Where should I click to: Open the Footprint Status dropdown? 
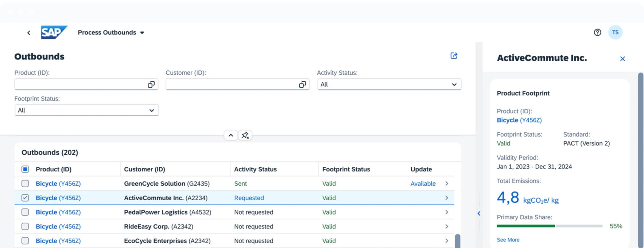86,111
